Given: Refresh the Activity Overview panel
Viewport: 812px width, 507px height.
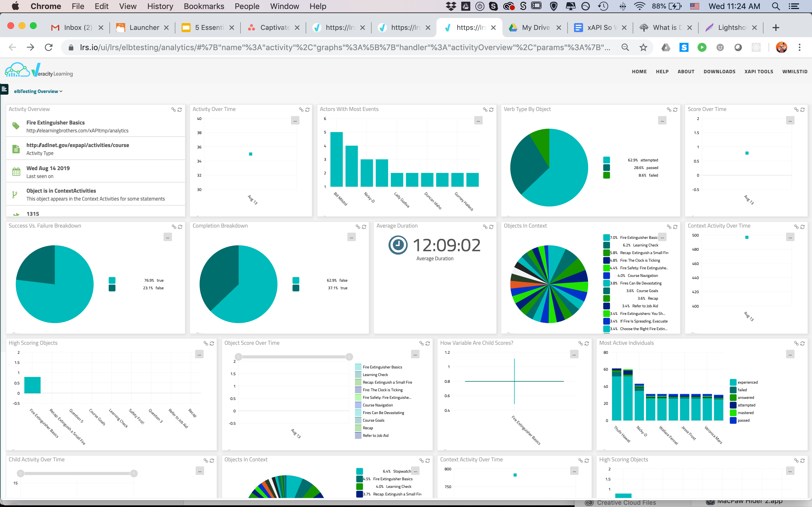Looking at the screenshot, I should pyautogui.click(x=180, y=110).
